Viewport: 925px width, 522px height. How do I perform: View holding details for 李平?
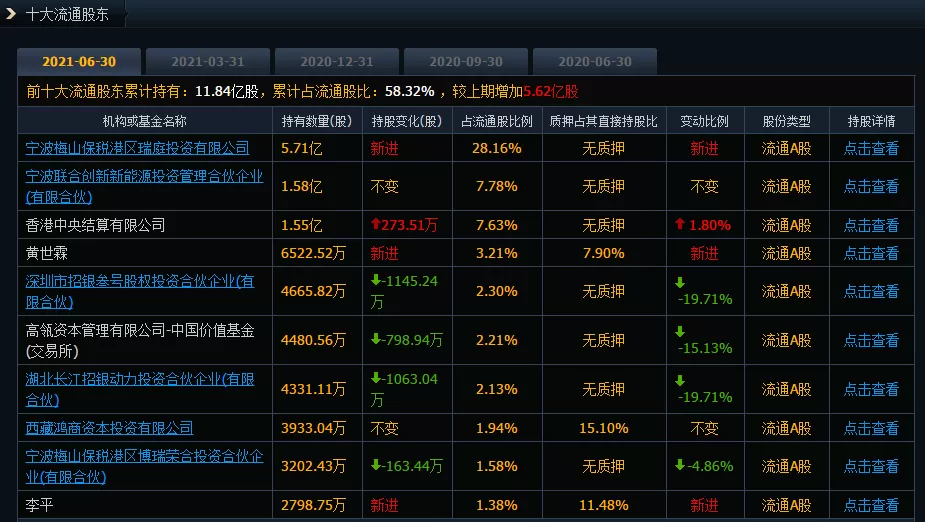point(871,505)
